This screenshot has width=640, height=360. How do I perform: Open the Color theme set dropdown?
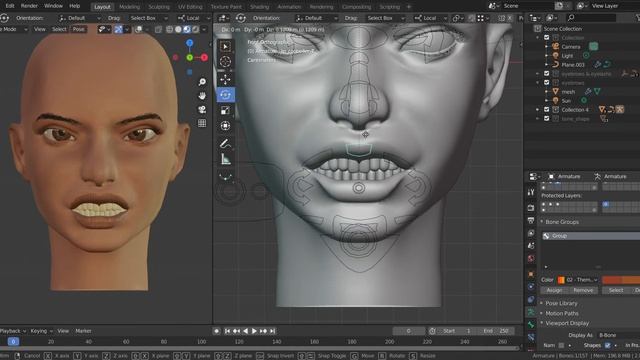point(578,280)
